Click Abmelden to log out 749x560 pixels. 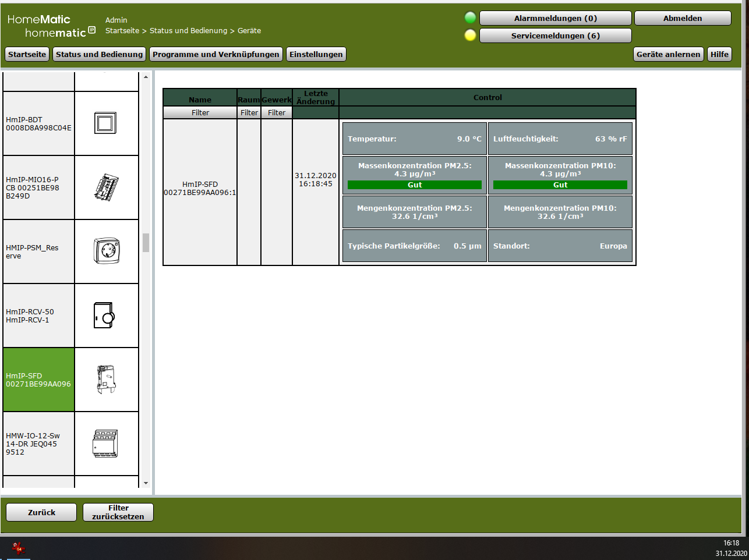683,18
